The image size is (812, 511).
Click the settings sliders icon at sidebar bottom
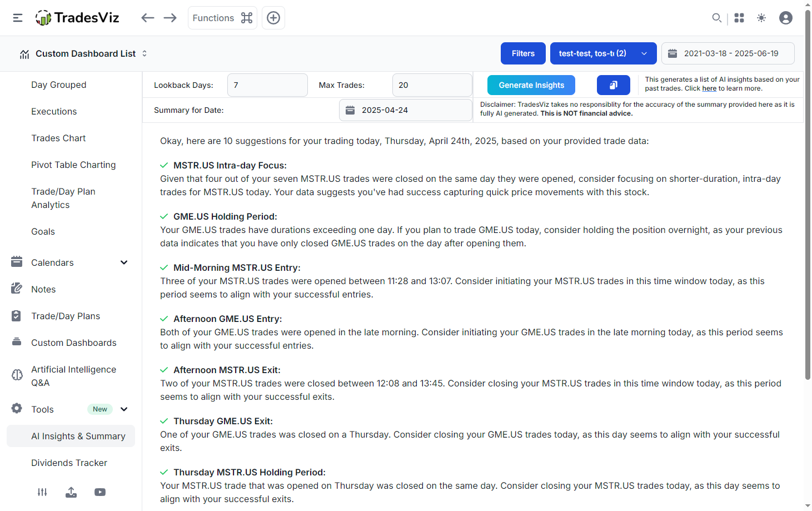[x=42, y=492]
